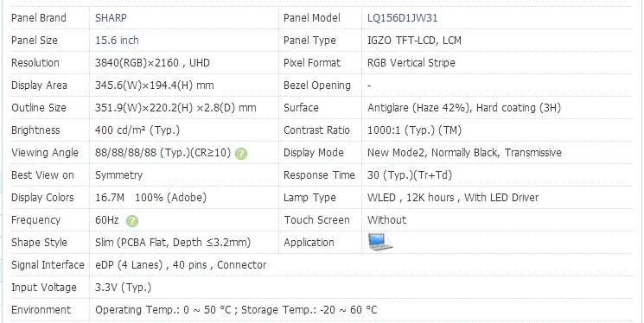644x323 pixels.
Task: Click the help icon next to 60Hz
Action: (132, 221)
